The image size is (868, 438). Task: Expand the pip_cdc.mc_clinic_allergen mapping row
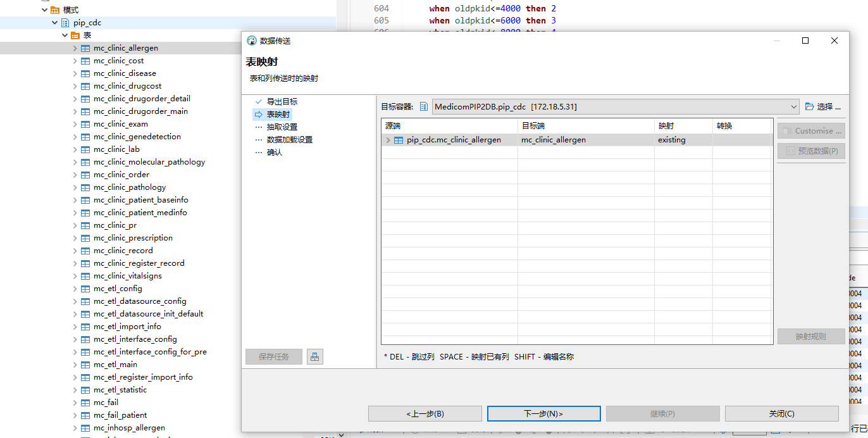[388, 140]
